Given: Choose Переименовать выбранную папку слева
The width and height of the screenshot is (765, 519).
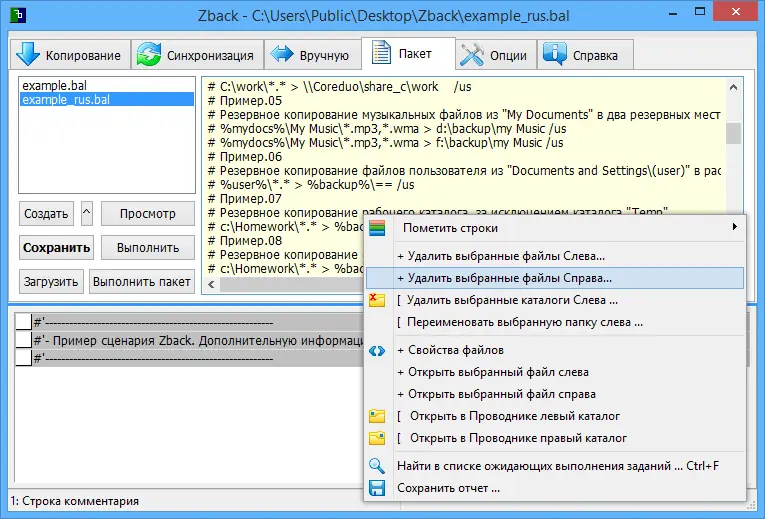Looking at the screenshot, I should tap(555, 322).
